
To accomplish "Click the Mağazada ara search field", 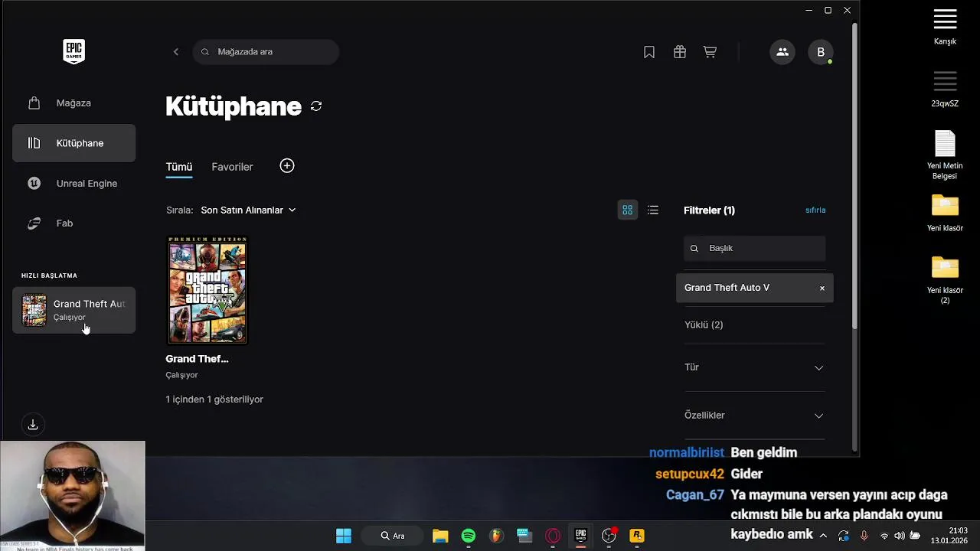I will (266, 51).
